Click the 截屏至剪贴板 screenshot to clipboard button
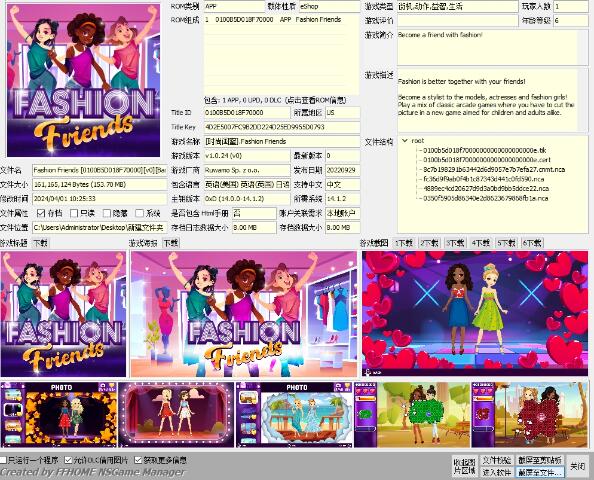 point(540,460)
